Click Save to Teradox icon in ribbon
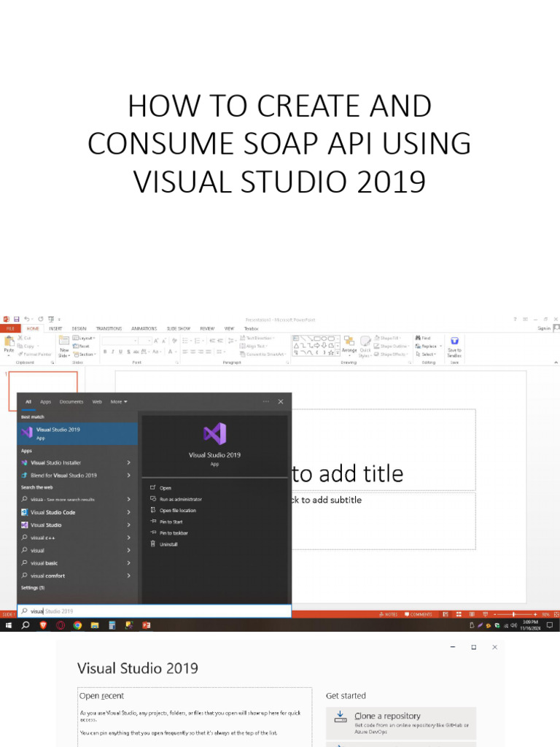This screenshot has width=560, height=747. click(x=454, y=341)
